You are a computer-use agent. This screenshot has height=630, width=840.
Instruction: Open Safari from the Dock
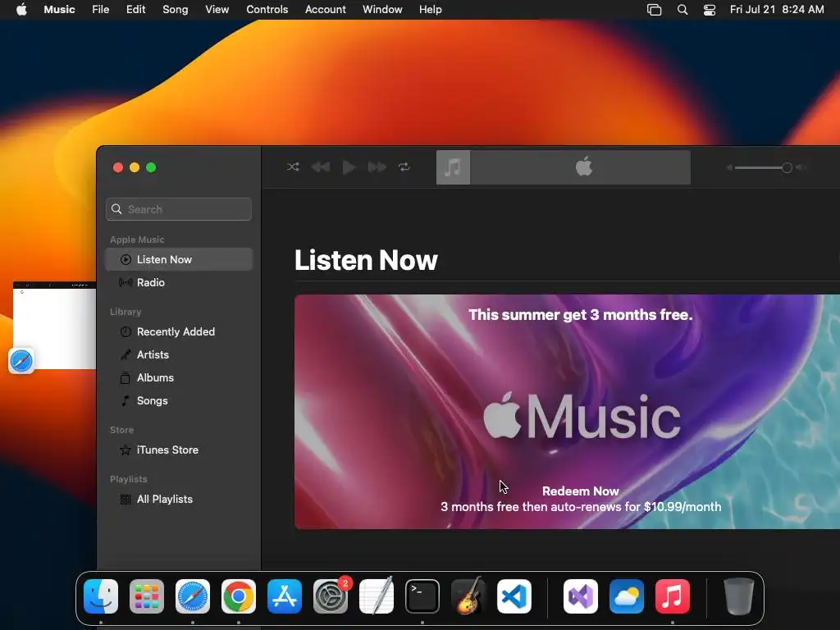[x=193, y=596]
